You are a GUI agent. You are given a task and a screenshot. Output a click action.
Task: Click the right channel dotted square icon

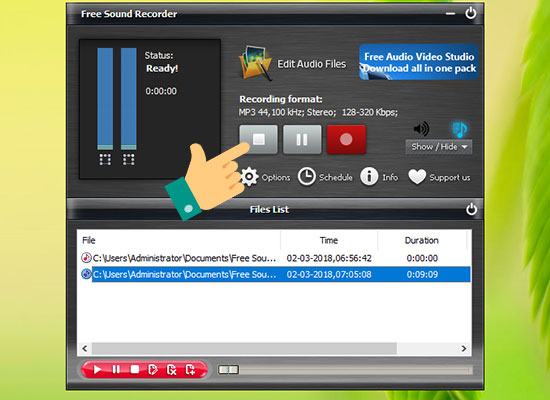coord(129,159)
